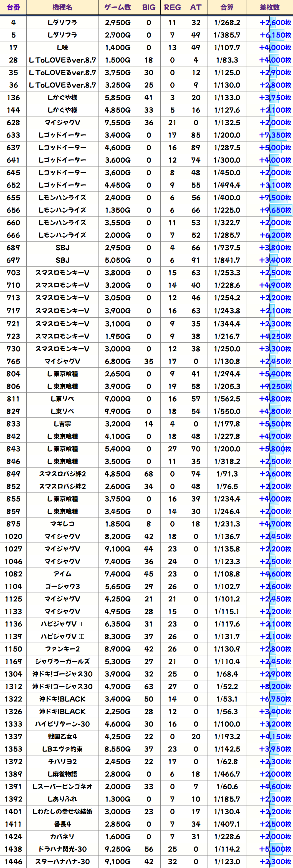Image resolution: width=293 pixels, height=868 pixels.
Task: Select the ゲーム数 column header
Action: (x=117, y=8)
